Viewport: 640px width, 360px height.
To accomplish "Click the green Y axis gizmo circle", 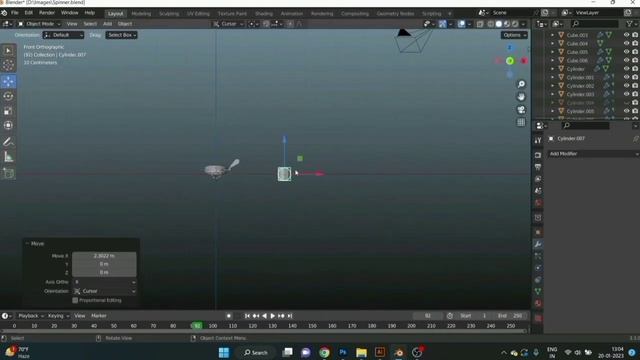I will [x=510, y=61].
